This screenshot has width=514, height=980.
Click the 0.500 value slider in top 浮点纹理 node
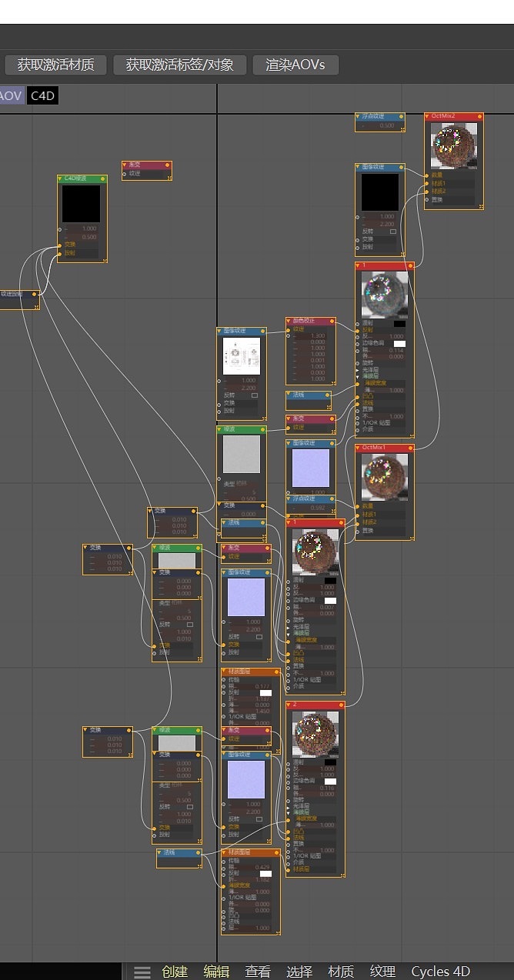click(x=379, y=125)
